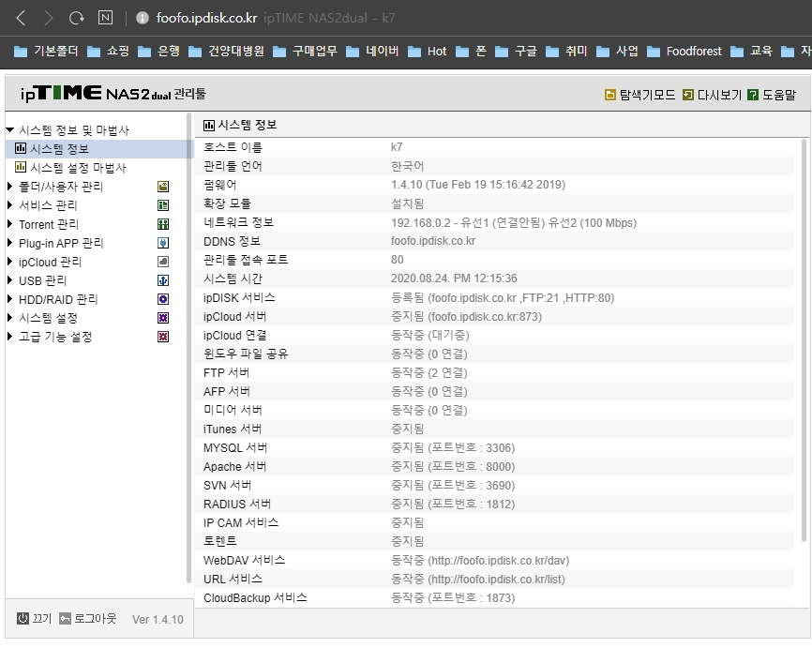Screen dimensions: 812x648
Task: Expand the 폴더/사용자 관리 section arrow
Action: click(x=9, y=186)
